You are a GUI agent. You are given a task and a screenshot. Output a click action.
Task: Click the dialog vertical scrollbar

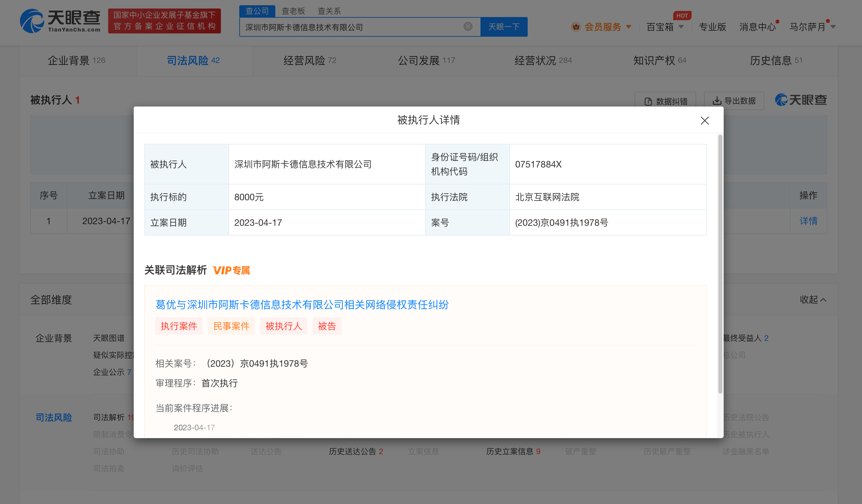(720, 264)
